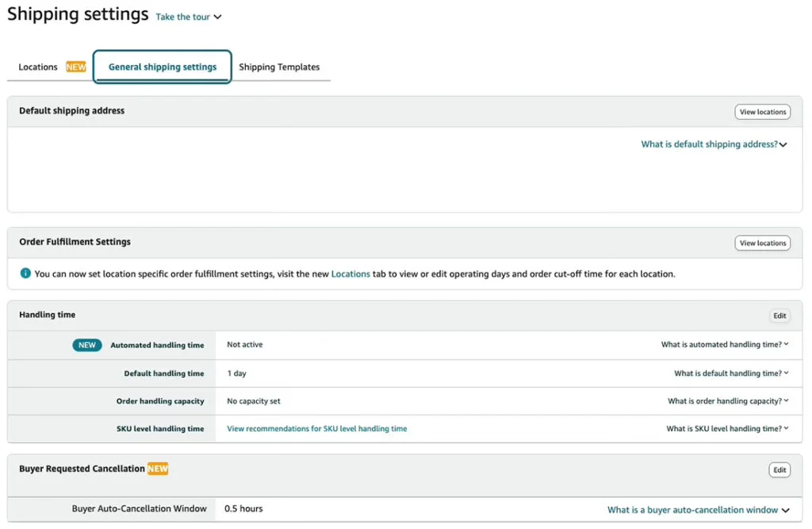
Task: Edit the Buyer Requested Cancellation settings
Action: (779, 469)
